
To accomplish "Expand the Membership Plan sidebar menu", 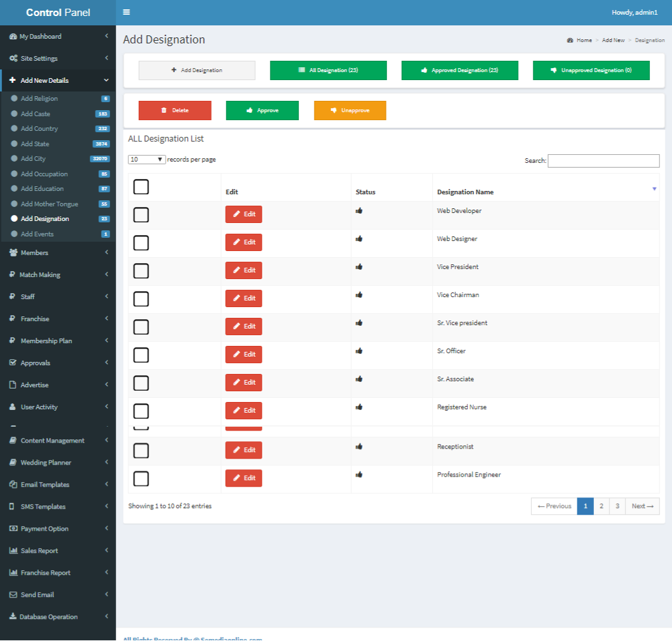I will click(x=58, y=341).
